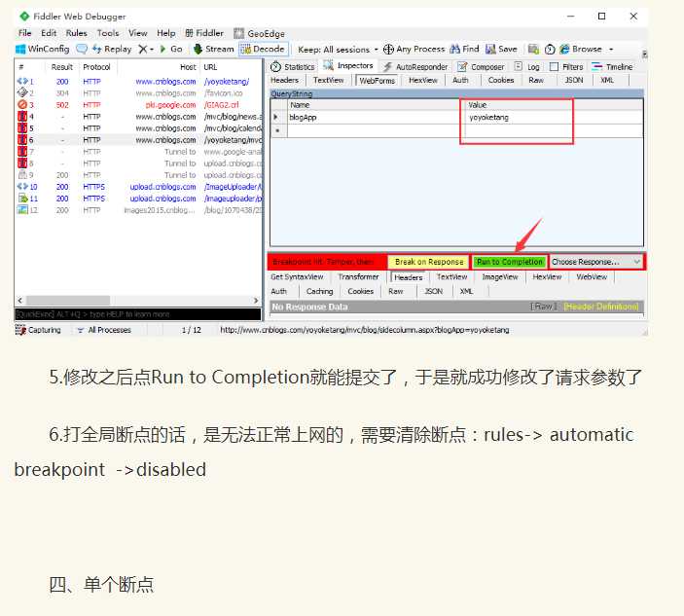Select the request Cookies inspector tab
The width and height of the screenshot is (684, 616).
point(501,80)
